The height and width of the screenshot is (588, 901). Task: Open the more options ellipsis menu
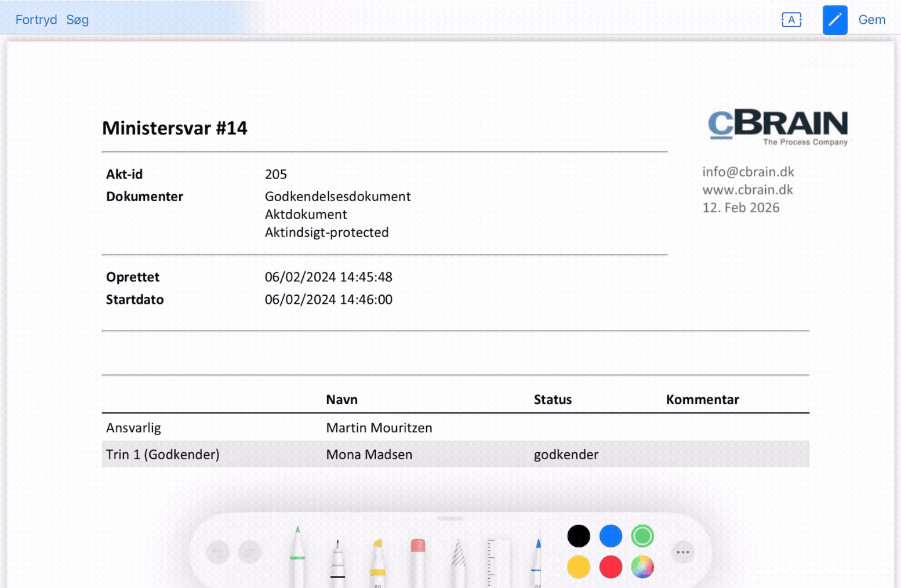point(682,552)
